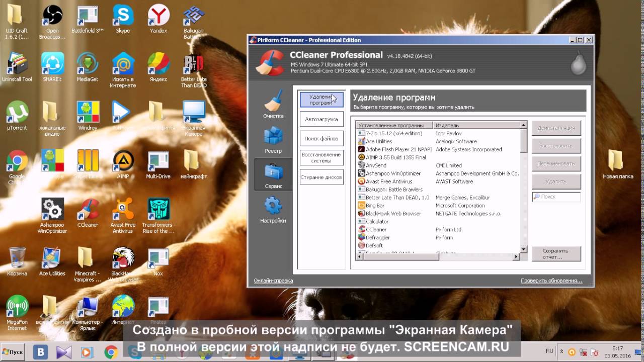The image size is (644, 362).
Task: Select the Bakugan: Battle Brawlers list row
Action: pos(438,190)
